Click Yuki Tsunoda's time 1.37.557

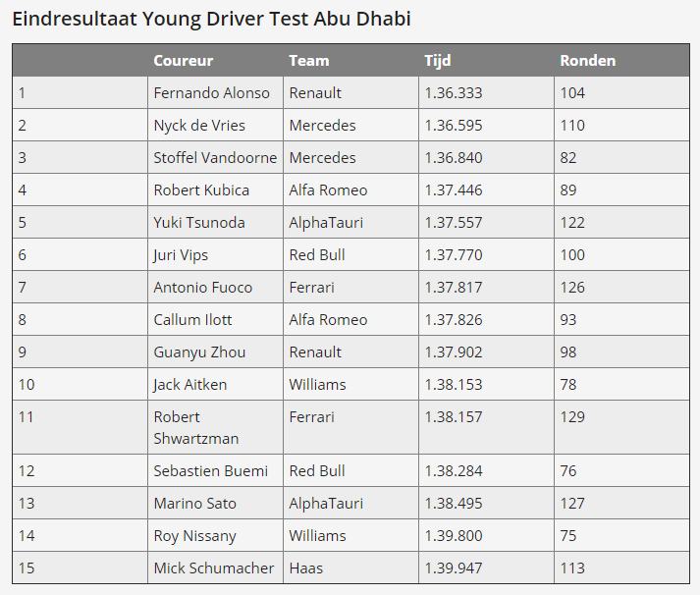click(486, 222)
